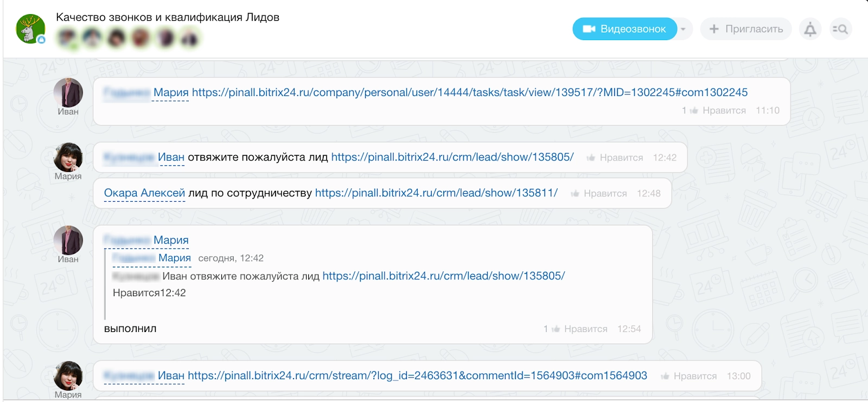Open task link in the 11:10 message
This screenshot has height=402, width=868.
[x=470, y=92]
